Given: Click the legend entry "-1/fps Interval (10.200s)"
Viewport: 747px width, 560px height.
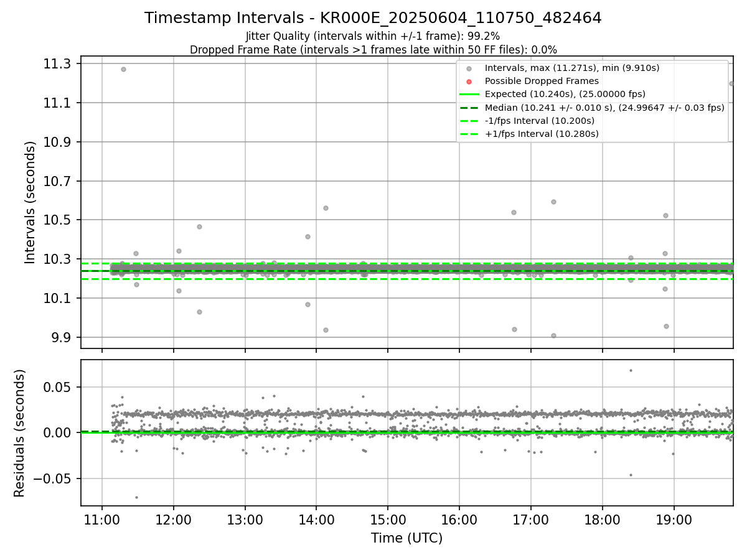Looking at the screenshot, I should pyautogui.click(x=539, y=121).
